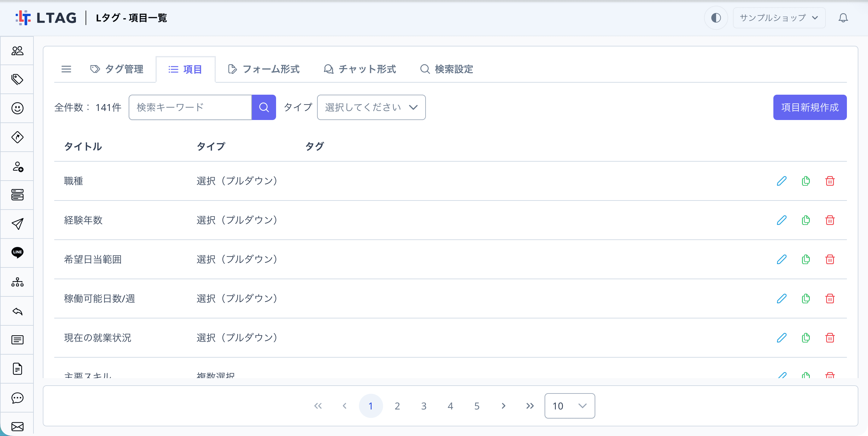Screen dimensions: 868x436
Task: Switch to the 検索設定 tab
Action: (x=447, y=69)
